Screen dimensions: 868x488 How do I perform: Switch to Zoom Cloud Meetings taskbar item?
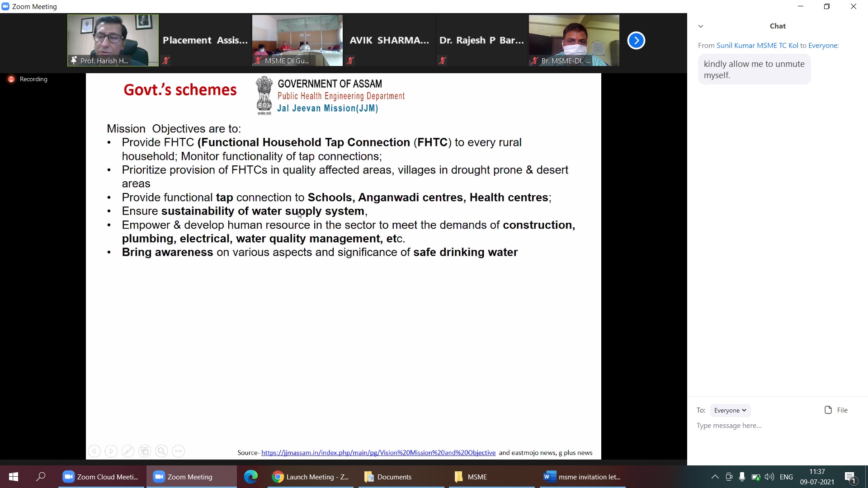click(101, 477)
